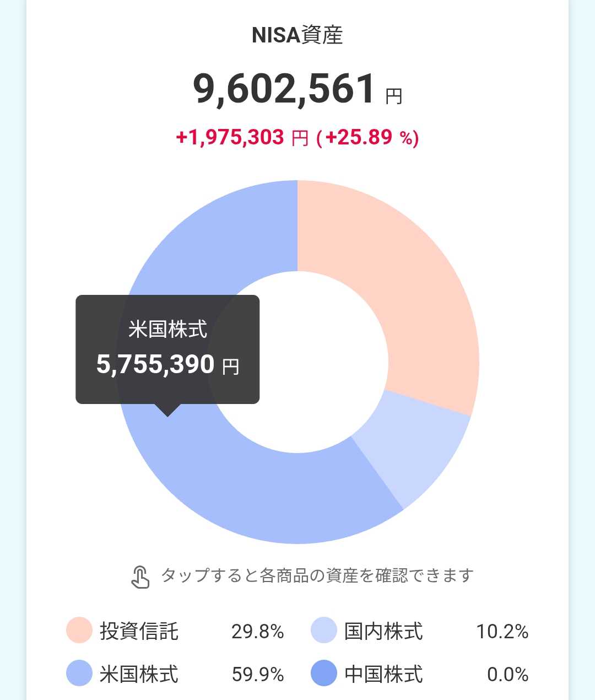Tap the hand pointer hint icon
The image size is (595, 700).
coord(140,577)
